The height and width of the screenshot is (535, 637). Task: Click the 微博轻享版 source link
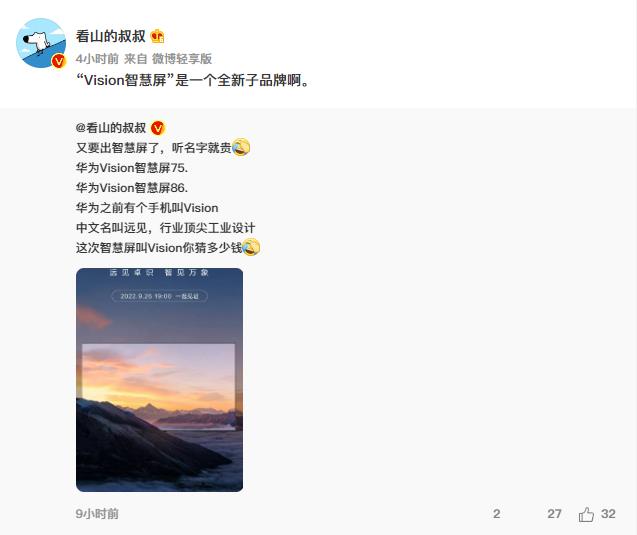click(182, 59)
